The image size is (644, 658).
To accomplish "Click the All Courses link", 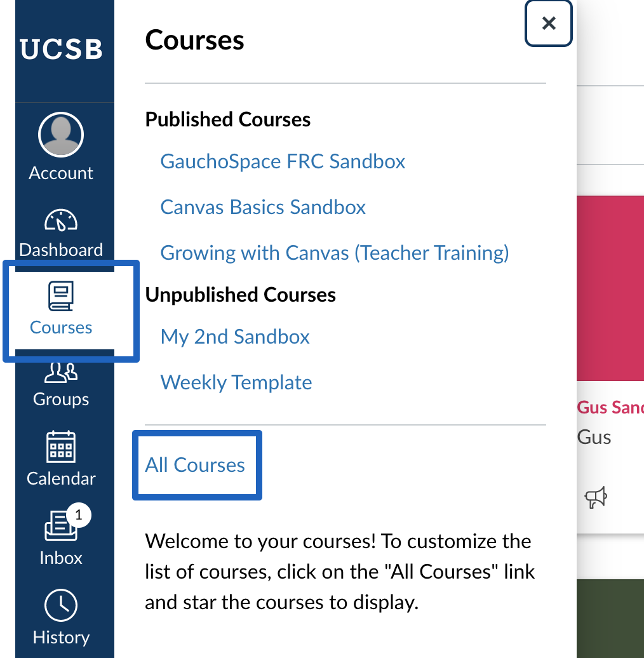I will (195, 465).
